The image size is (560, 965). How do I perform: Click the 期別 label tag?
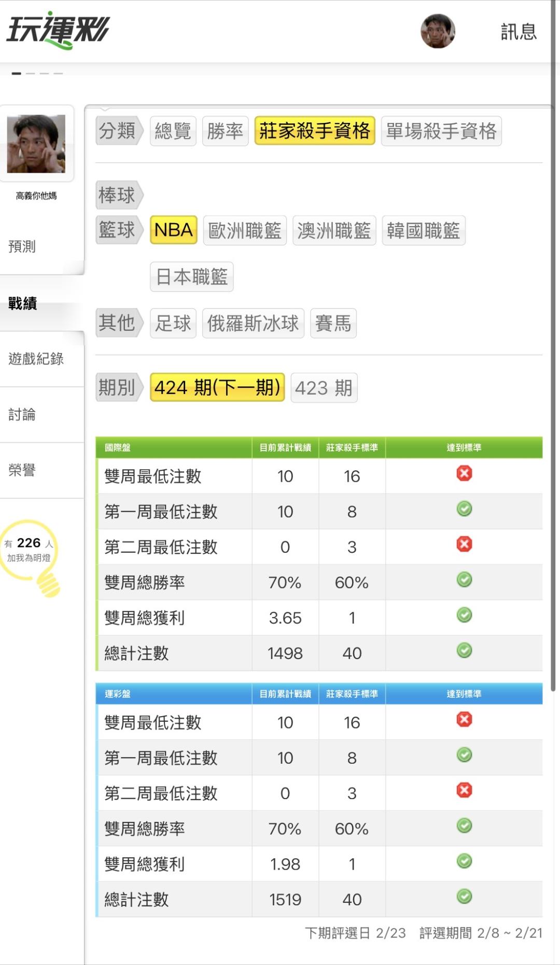[x=119, y=387]
